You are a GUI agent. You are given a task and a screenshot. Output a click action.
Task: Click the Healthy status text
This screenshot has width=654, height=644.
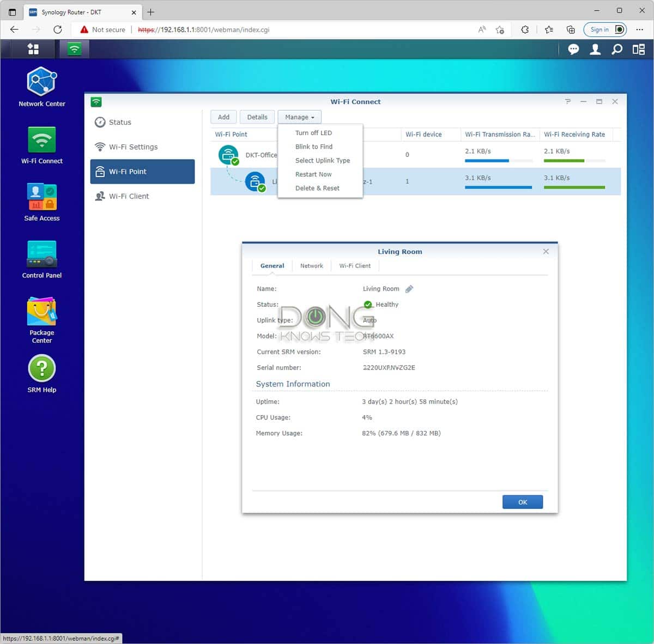coord(387,305)
